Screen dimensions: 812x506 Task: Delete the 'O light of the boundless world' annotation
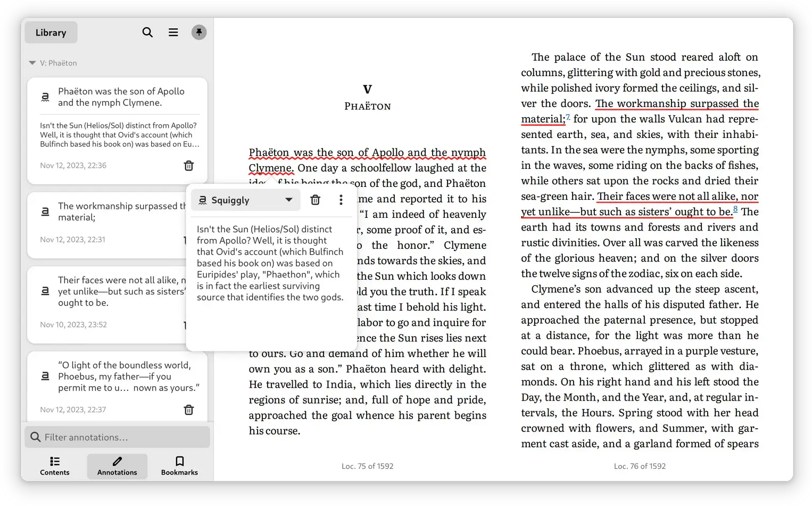pyautogui.click(x=189, y=410)
